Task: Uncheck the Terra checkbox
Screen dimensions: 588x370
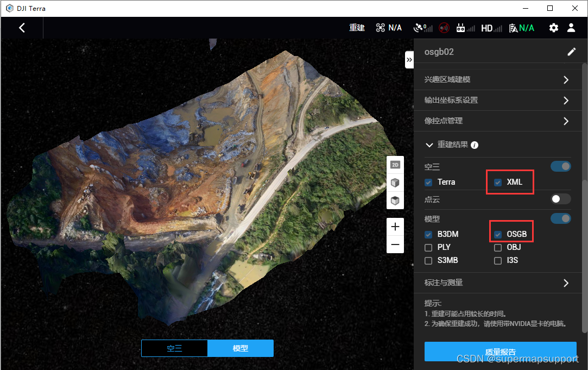Action: tap(428, 183)
